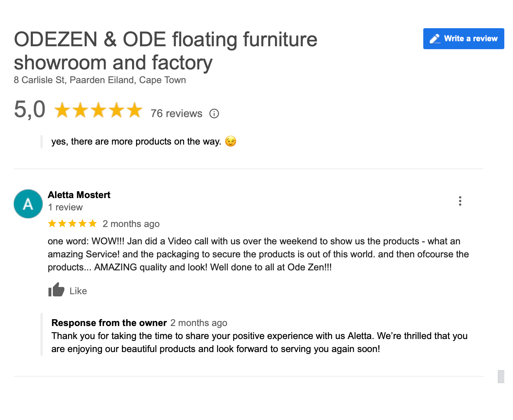Image resolution: width=513 pixels, height=420 pixels.
Task: Open the Aletta Mostert reviewer name link
Action: click(x=79, y=195)
